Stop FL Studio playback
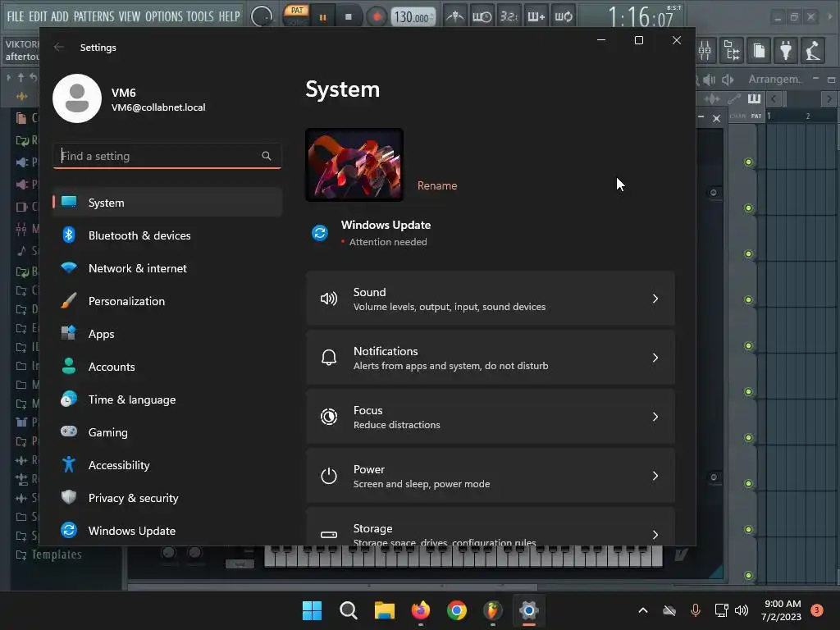840x630 pixels. [x=349, y=17]
